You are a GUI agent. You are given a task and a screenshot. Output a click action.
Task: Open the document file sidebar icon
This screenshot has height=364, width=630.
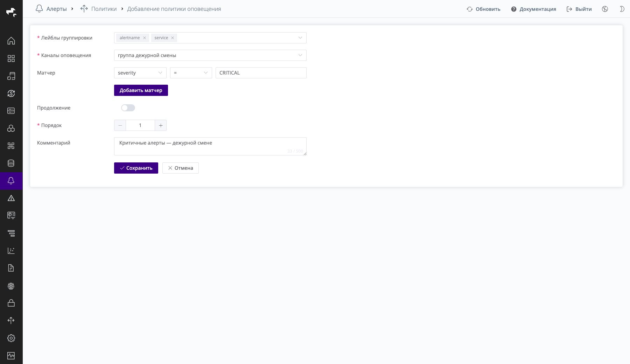point(11,268)
